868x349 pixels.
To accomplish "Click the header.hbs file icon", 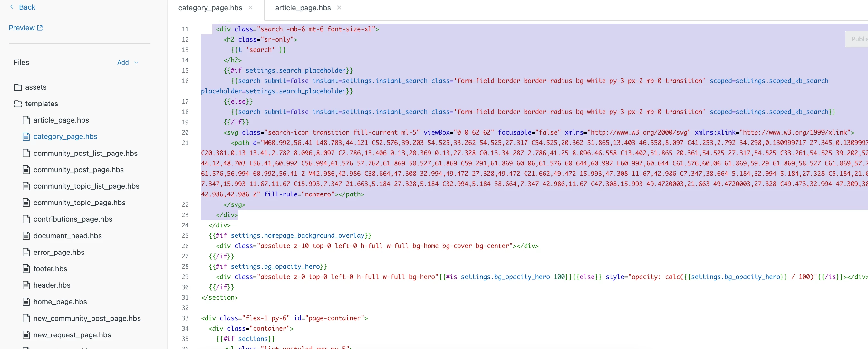I will click(x=26, y=285).
